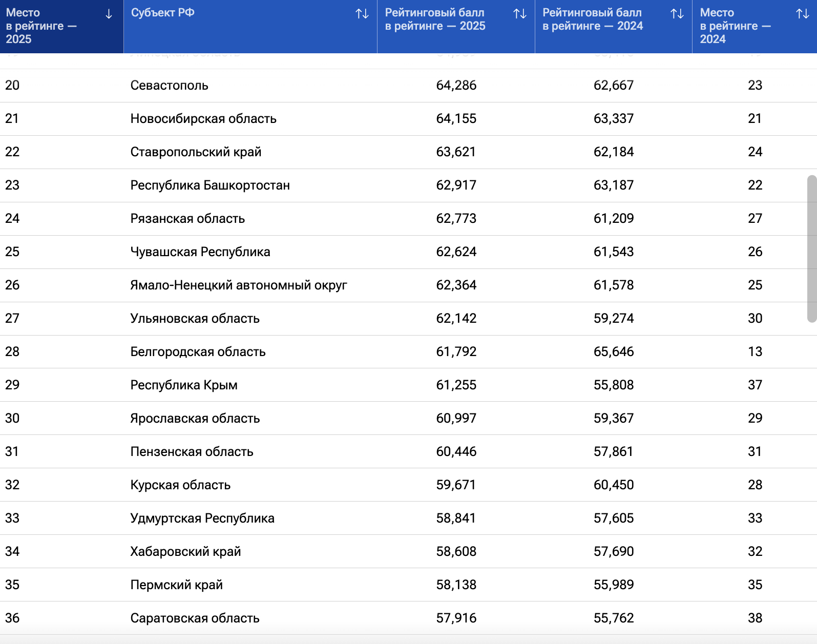Viewport: 817px width, 644px height.
Task: Click Рейтинговый балл в рейтинге — 2025 header label
Action: (435, 19)
